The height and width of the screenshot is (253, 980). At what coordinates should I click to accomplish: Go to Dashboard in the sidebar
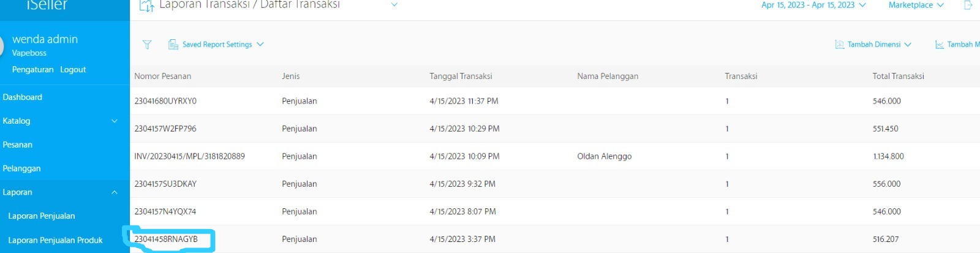click(x=23, y=97)
